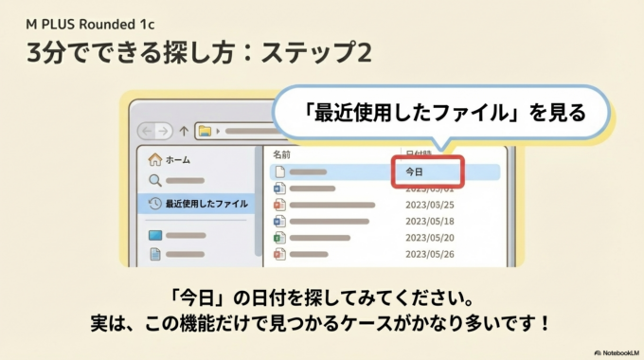Select the blank file icon dated 今日

(x=279, y=171)
